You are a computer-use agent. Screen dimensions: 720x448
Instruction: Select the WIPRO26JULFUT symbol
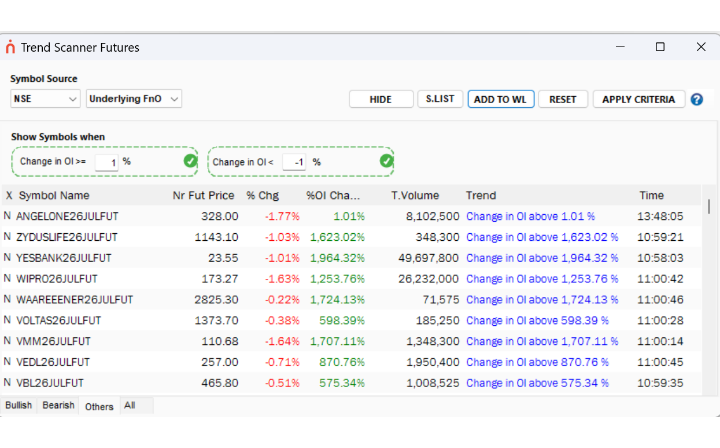(57, 279)
